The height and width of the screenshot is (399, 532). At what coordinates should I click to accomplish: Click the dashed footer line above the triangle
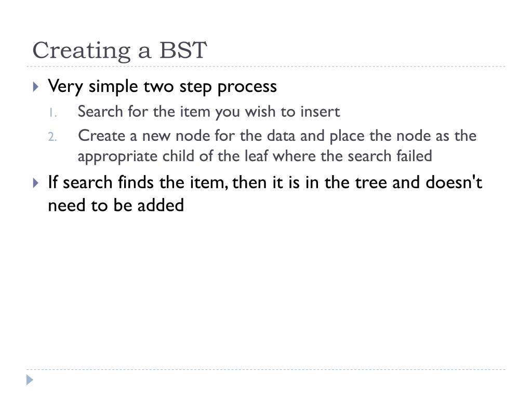tap(266, 369)
